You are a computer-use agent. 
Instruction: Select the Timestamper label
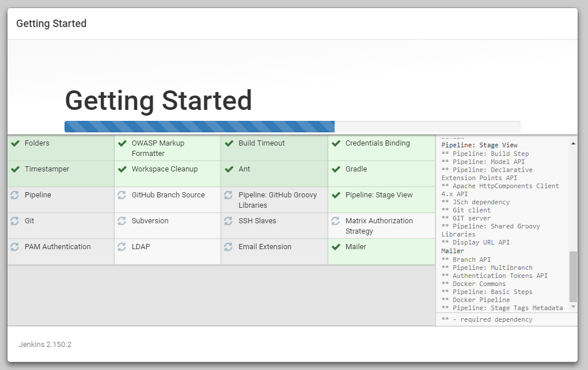click(47, 169)
